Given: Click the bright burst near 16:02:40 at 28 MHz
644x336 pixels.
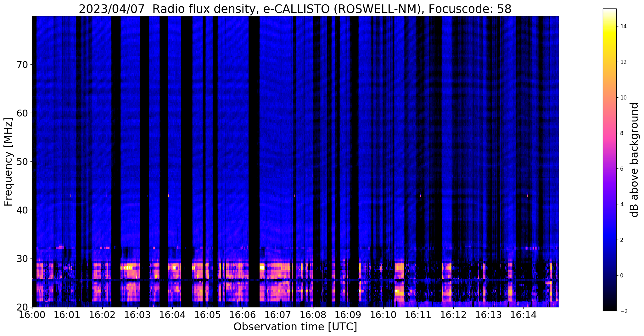Looking at the screenshot, I should click(x=126, y=268).
